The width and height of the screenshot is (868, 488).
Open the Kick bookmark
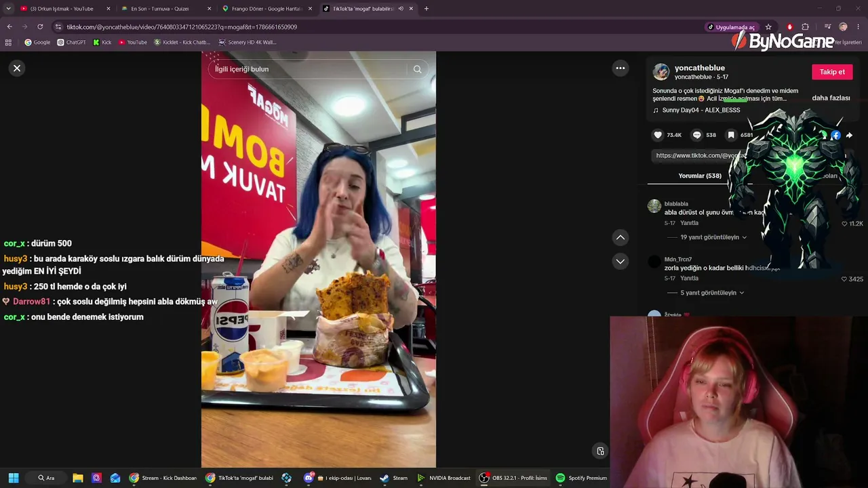coord(102,42)
